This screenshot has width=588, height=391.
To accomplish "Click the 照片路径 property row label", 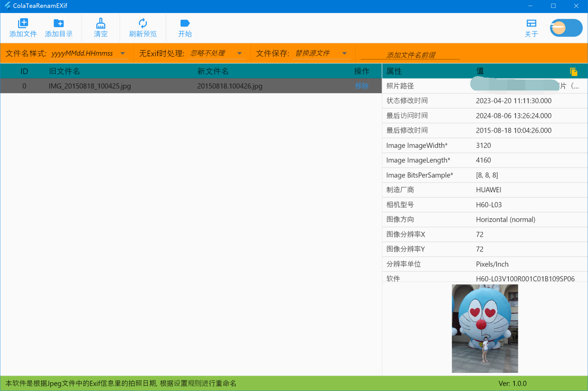I will click(400, 86).
